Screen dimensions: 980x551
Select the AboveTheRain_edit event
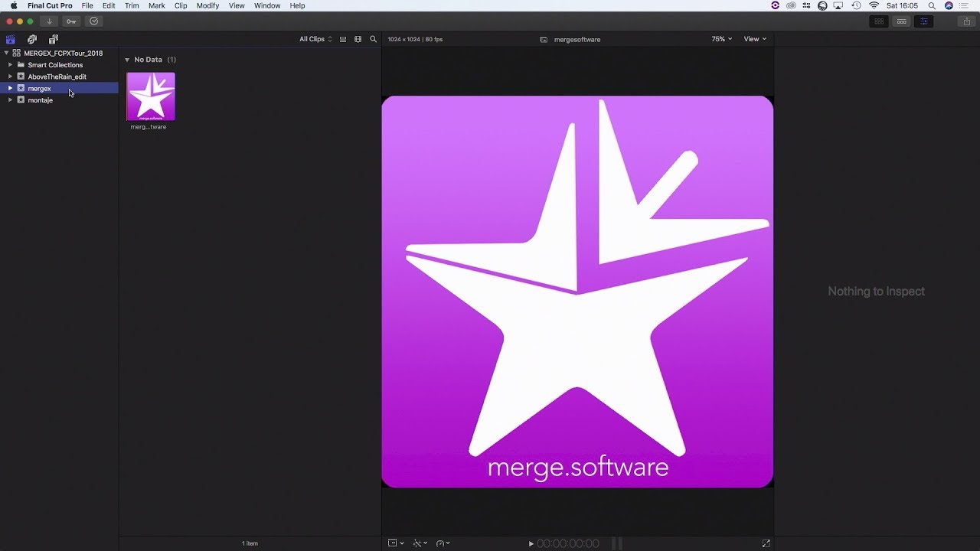(59, 77)
